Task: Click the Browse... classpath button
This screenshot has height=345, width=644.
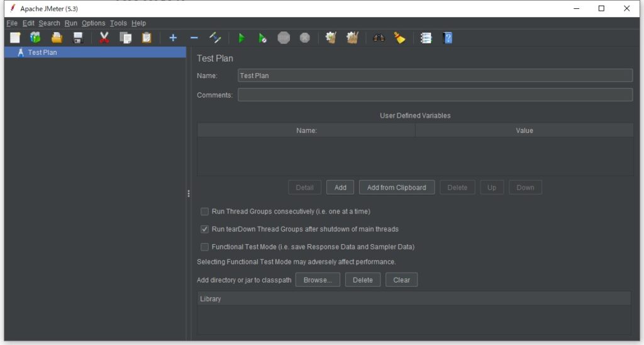Action: pyautogui.click(x=318, y=280)
